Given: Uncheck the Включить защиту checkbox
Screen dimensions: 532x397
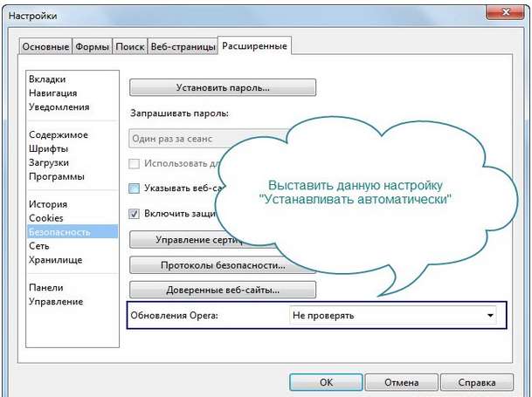Looking at the screenshot, I should tap(135, 212).
